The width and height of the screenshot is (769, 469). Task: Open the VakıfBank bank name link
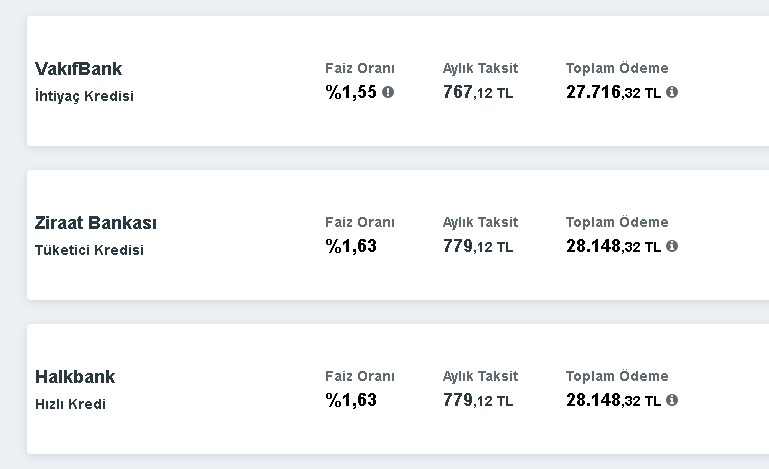[x=78, y=69]
